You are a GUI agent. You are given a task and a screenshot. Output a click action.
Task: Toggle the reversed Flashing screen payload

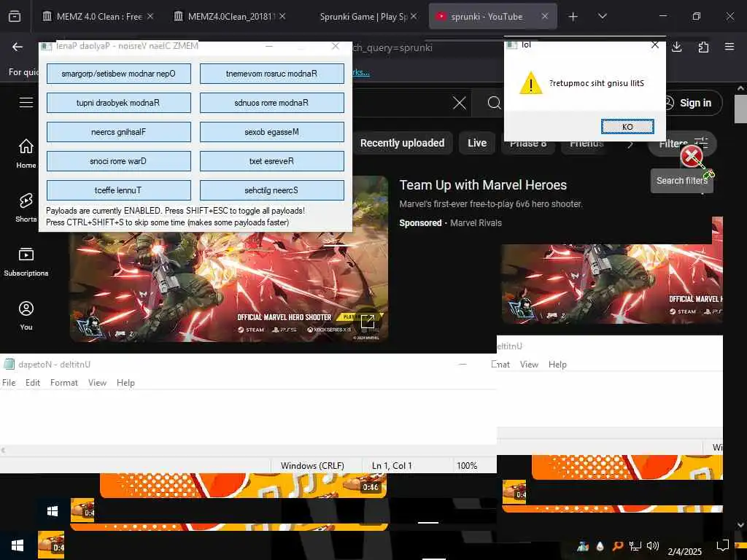(x=119, y=132)
